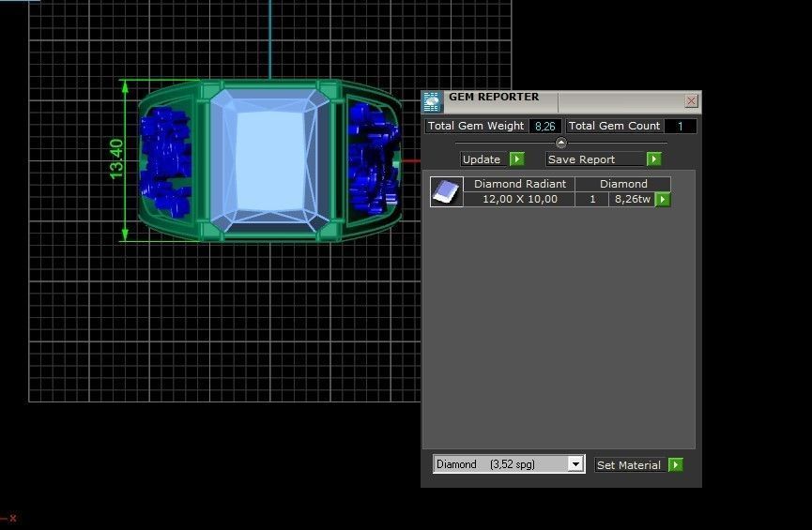Click the Update button's green arrow
Viewport: 812px width, 530px height.
coord(517,159)
